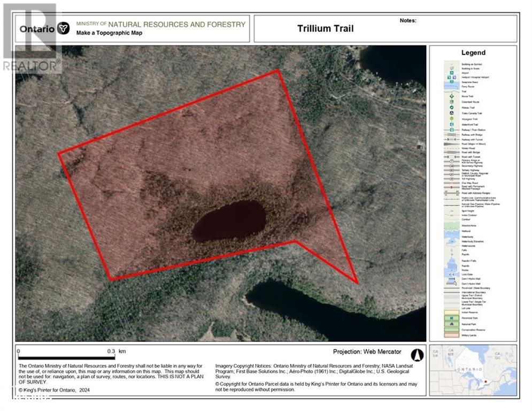532x411 pixels.
Task: Click the Provincial Park legend symbol
Action: tap(452, 318)
